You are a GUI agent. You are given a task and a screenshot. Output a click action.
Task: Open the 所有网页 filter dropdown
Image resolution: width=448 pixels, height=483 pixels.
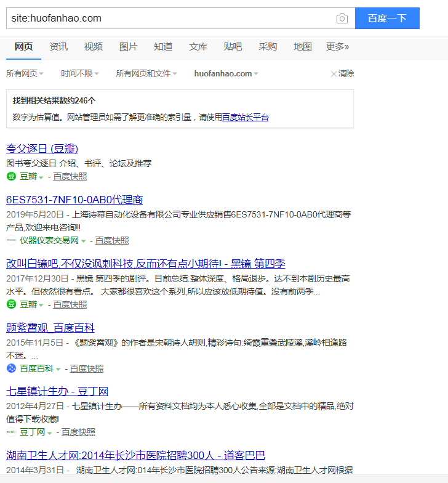[25, 74]
